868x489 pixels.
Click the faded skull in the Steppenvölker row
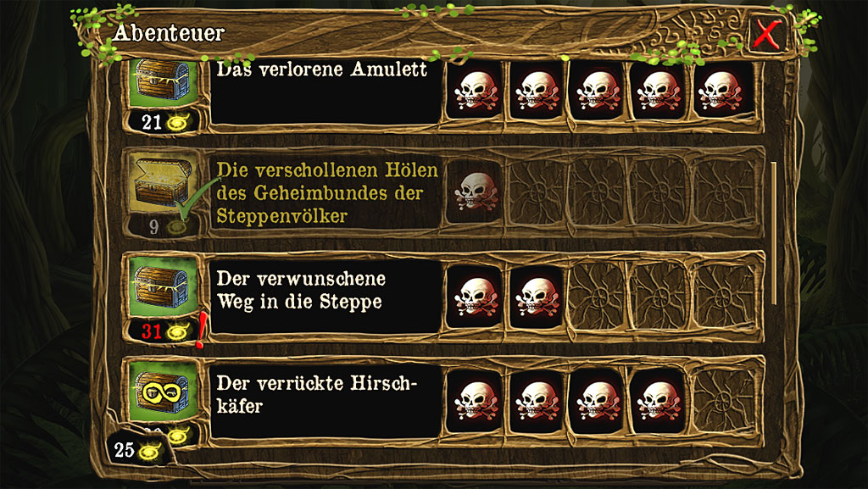pos(475,191)
